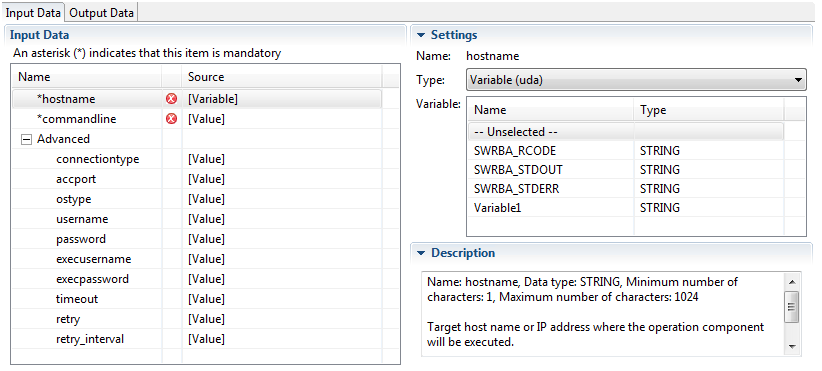
Task: Click the error icon beside hostname row
Action: click(171, 99)
